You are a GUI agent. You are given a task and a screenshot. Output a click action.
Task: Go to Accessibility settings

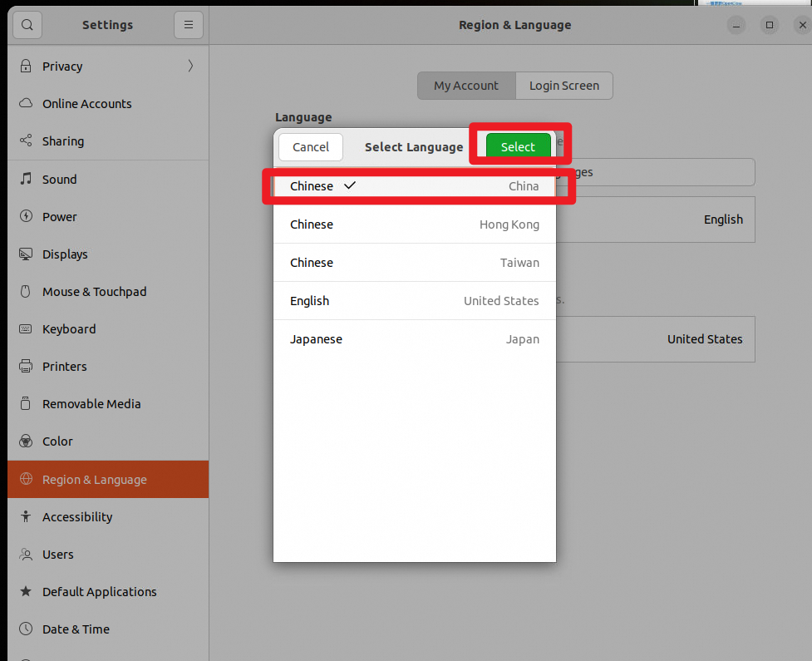108,516
